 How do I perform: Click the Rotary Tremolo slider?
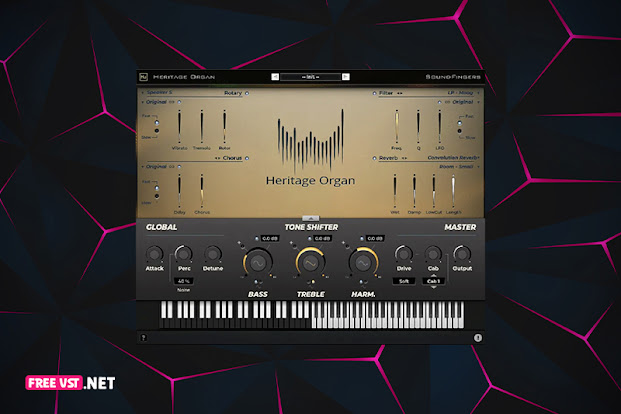(x=202, y=126)
